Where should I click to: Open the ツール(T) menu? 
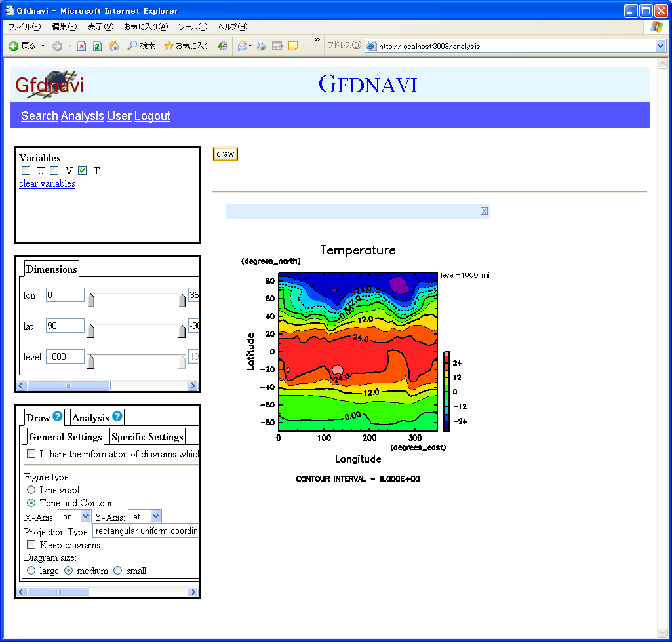(x=193, y=27)
